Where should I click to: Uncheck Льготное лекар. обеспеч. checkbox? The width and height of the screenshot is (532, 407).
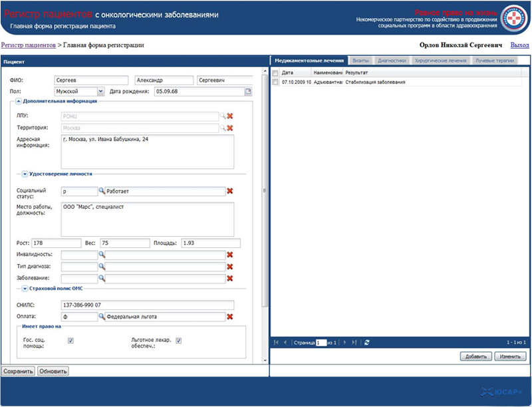[x=178, y=341]
